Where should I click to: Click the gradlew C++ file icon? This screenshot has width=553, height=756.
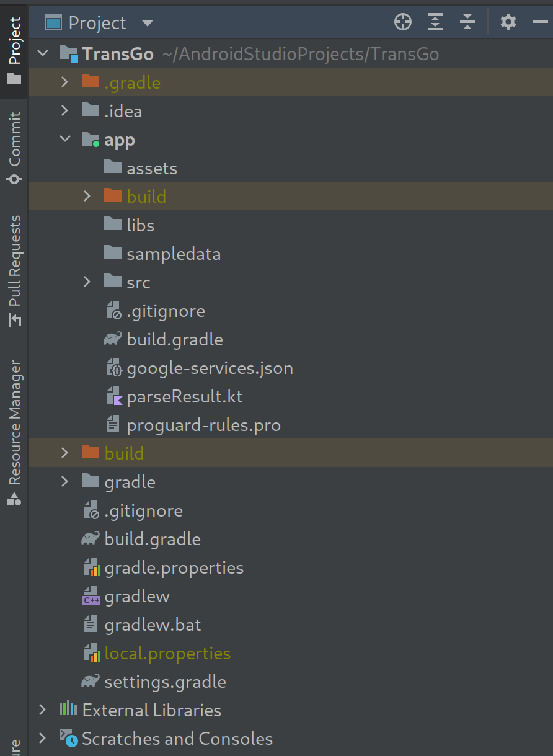tap(91, 596)
